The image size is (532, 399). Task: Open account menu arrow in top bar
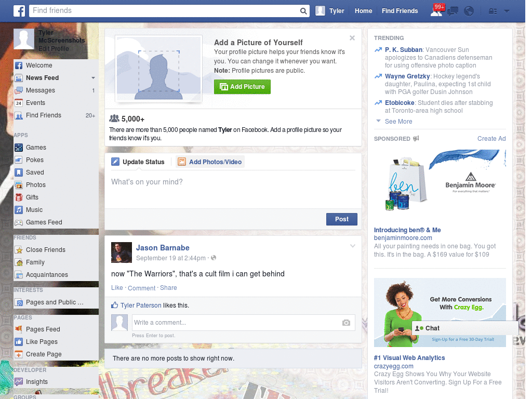507,11
